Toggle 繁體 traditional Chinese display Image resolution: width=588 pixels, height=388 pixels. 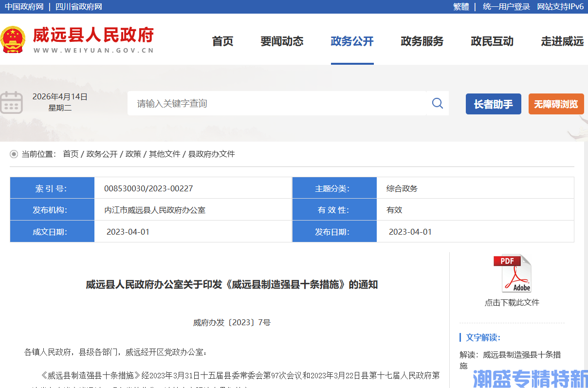tap(460, 7)
